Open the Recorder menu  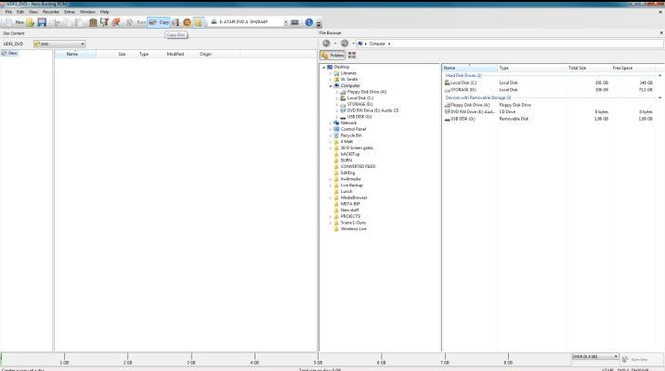pos(51,12)
